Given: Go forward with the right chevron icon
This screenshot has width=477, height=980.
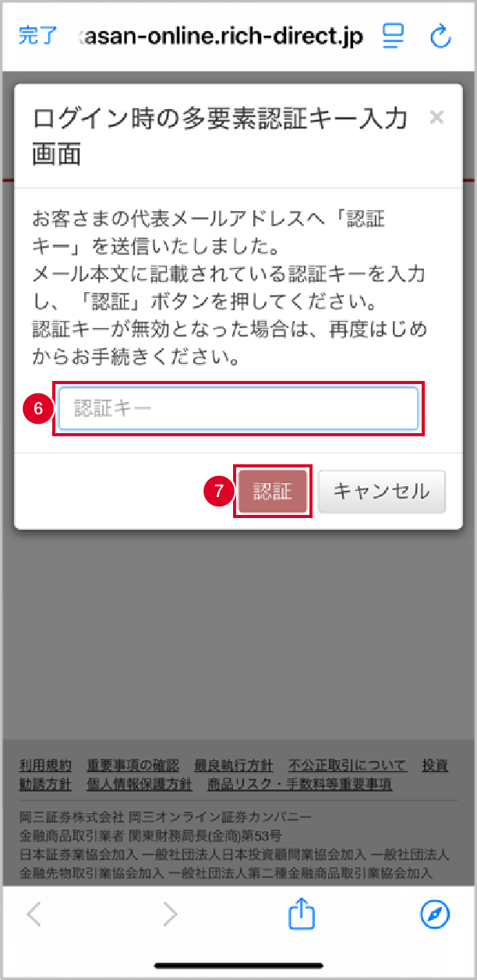Looking at the screenshot, I should click(170, 915).
